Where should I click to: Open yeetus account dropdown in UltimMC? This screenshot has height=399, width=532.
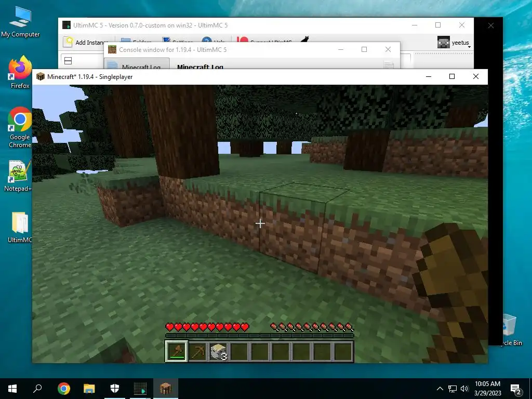click(x=454, y=43)
